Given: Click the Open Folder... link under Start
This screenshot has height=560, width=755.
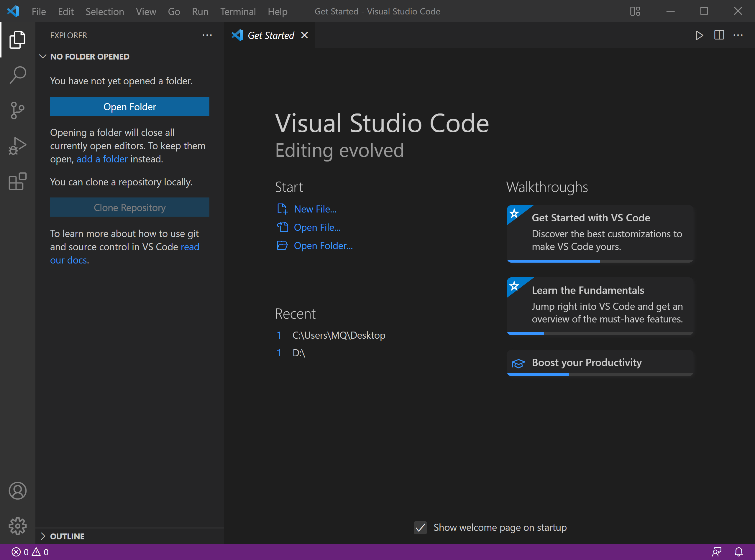Looking at the screenshot, I should point(323,246).
